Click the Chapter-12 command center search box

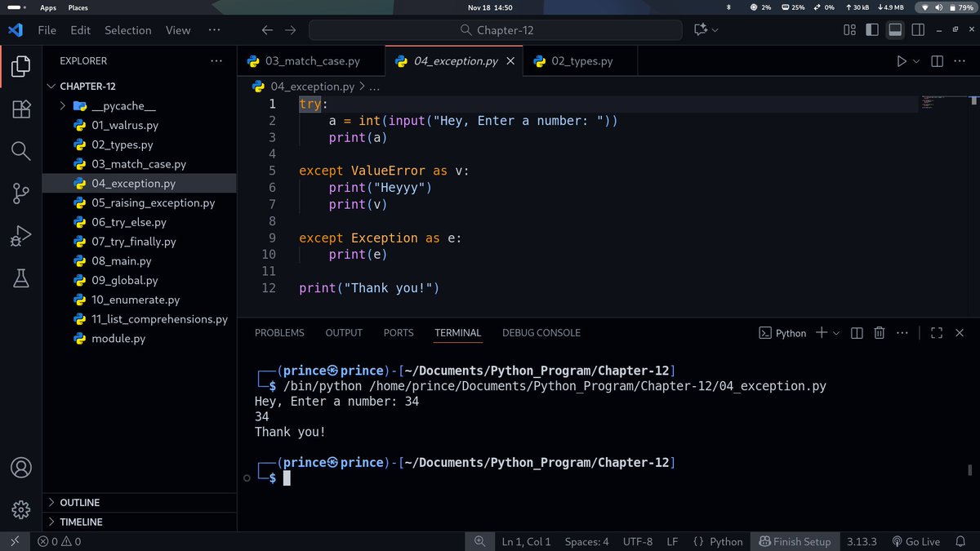(495, 30)
